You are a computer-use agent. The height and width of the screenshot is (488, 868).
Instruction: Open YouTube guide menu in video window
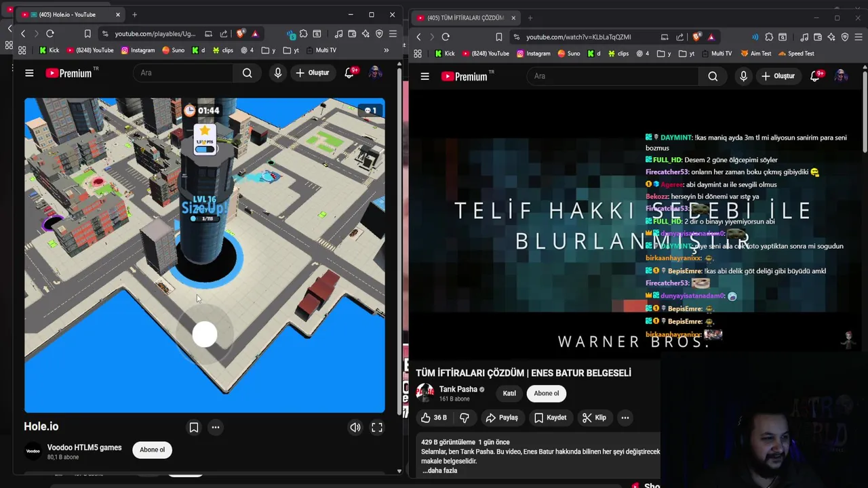[425, 77]
